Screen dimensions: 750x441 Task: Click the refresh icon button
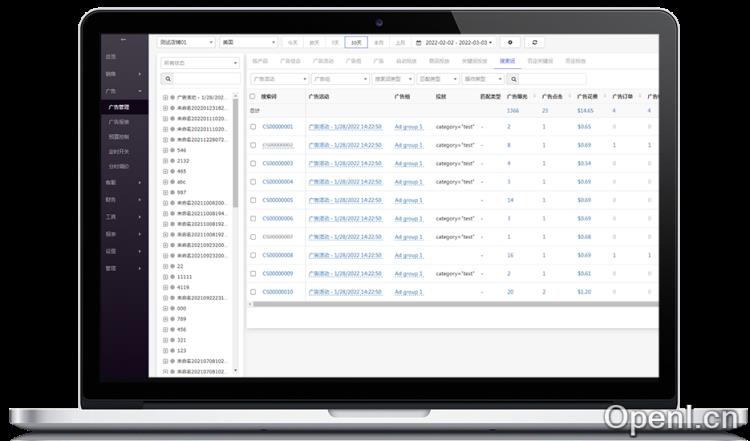pyautogui.click(x=536, y=43)
